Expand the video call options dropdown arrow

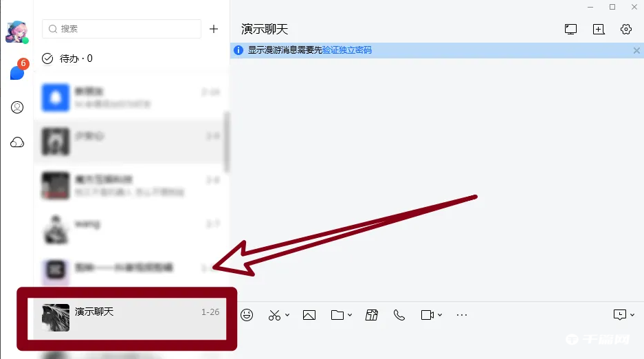[x=440, y=315]
